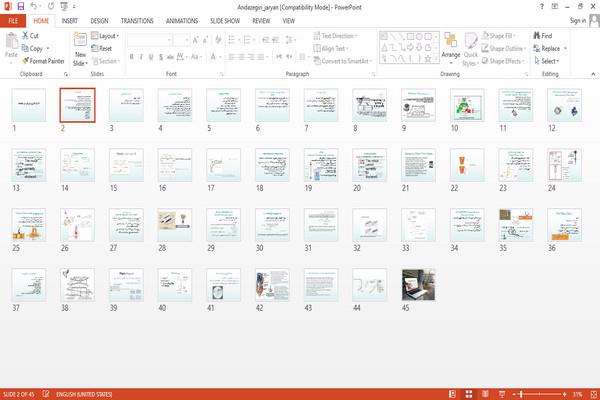Open the Help question mark icon
This screenshot has width=600, height=400.
[542, 7]
